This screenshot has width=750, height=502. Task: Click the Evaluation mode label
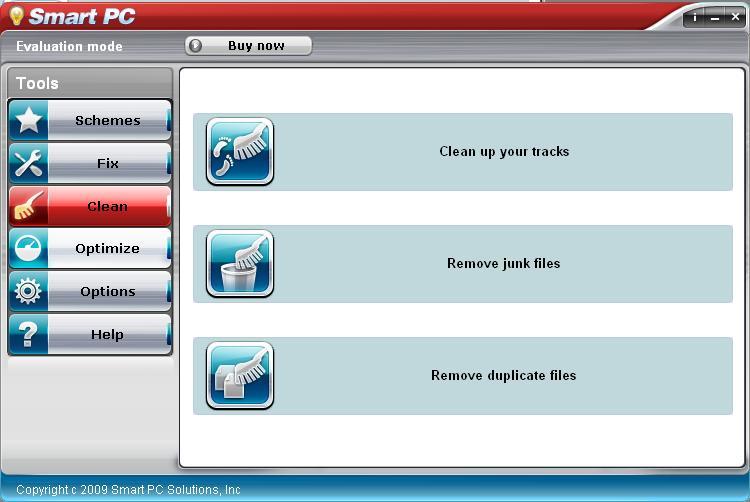(69, 46)
